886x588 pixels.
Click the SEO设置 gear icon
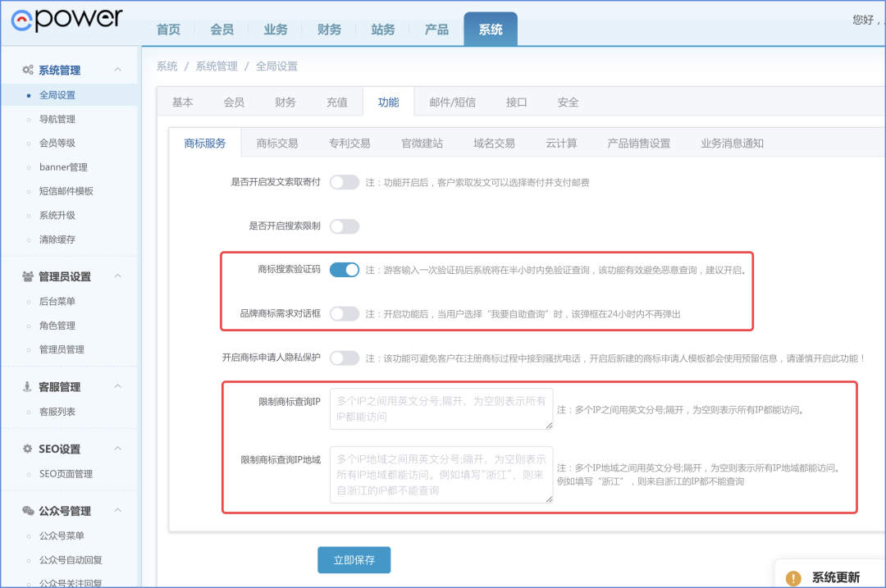pos(28,449)
